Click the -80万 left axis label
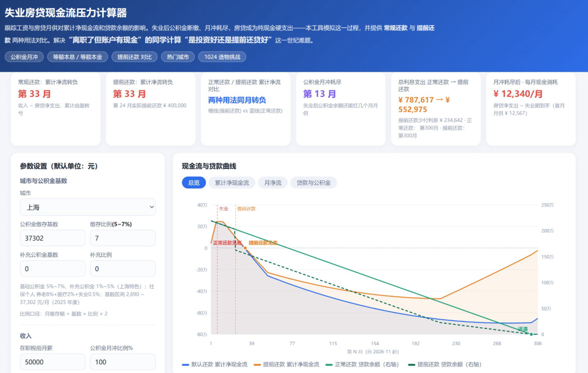 click(x=202, y=334)
